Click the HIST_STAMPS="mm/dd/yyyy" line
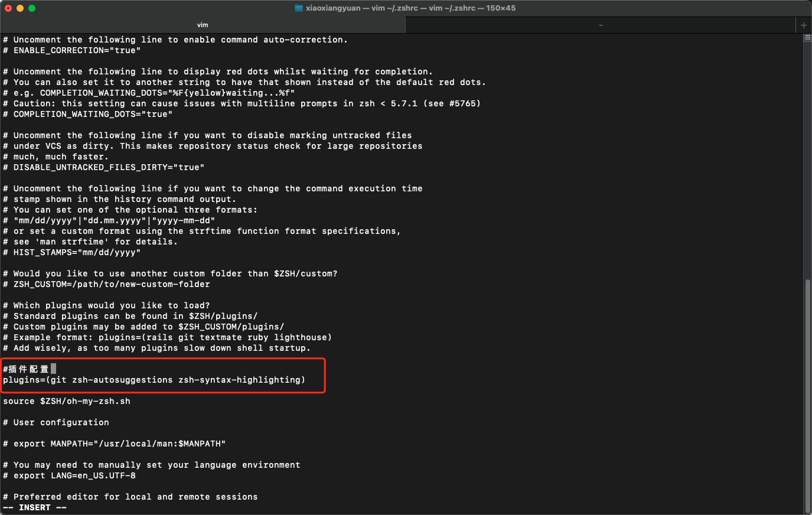This screenshot has width=812, height=515. (72, 252)
